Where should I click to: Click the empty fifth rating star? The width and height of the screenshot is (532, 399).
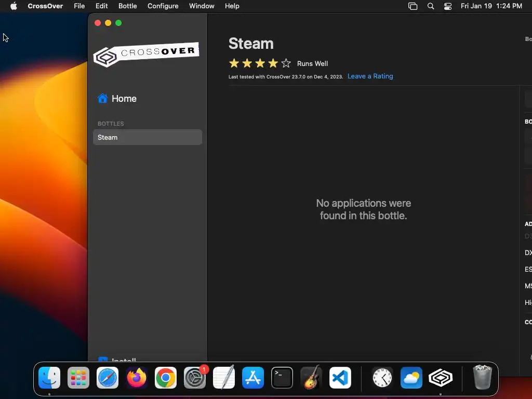click(286, 63)
